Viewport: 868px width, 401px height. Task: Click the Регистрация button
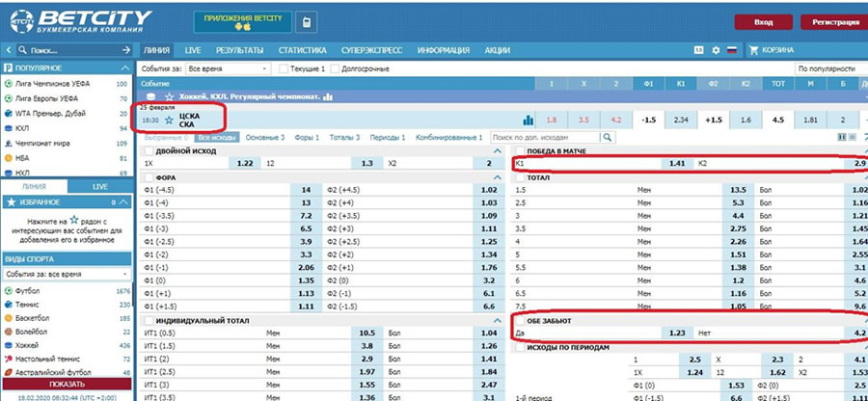(834, 23)
